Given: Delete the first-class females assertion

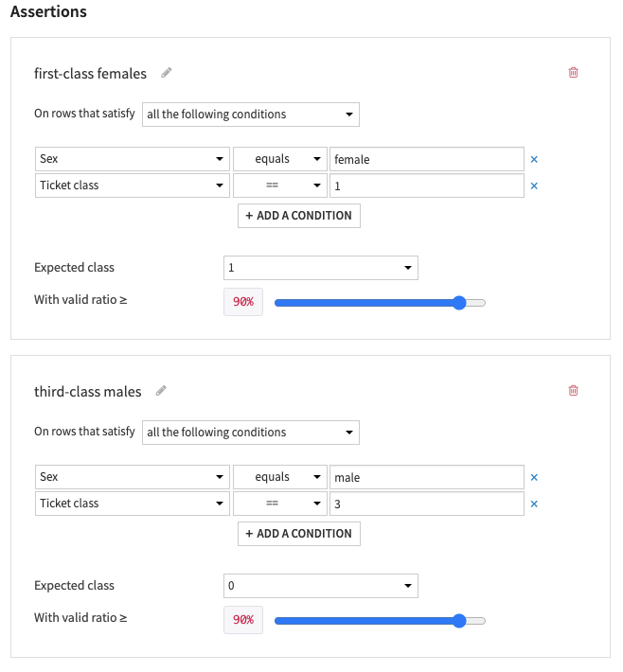Looking at the screenshot, I should pos(573,72).
